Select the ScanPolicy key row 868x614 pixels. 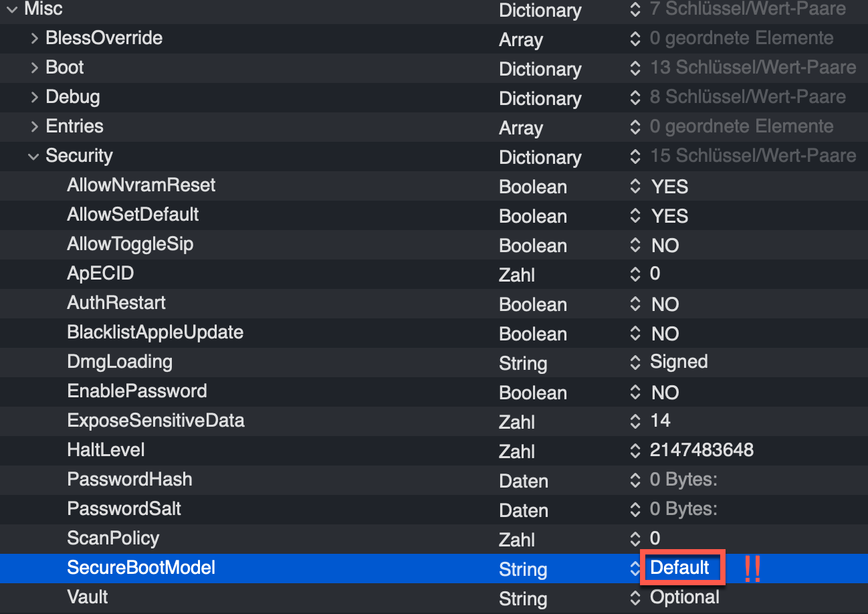pos(113,538)
